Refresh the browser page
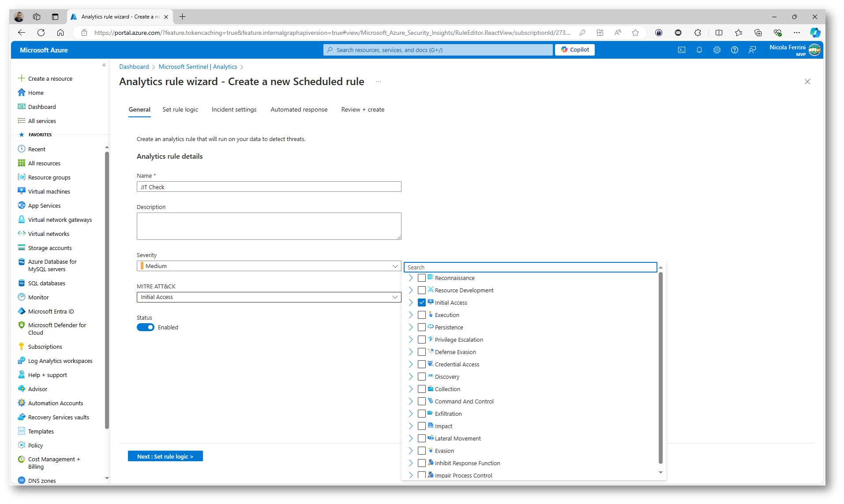 [41, 33]
